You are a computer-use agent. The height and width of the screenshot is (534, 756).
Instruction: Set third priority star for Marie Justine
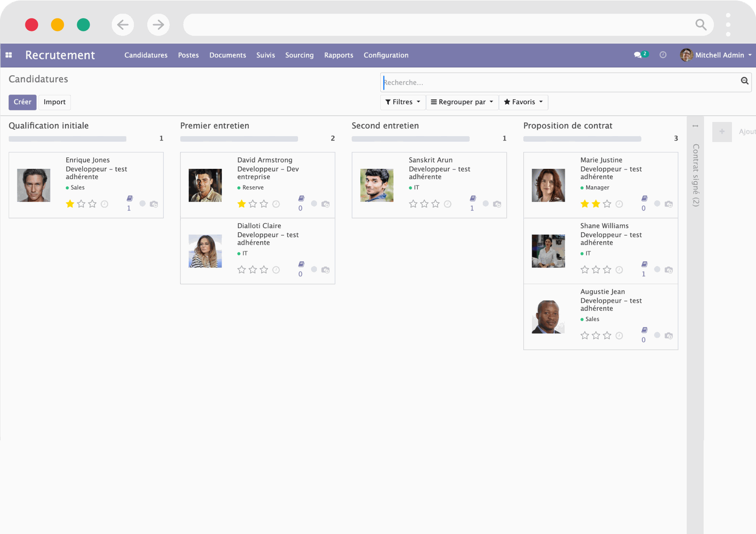[607, 204]
